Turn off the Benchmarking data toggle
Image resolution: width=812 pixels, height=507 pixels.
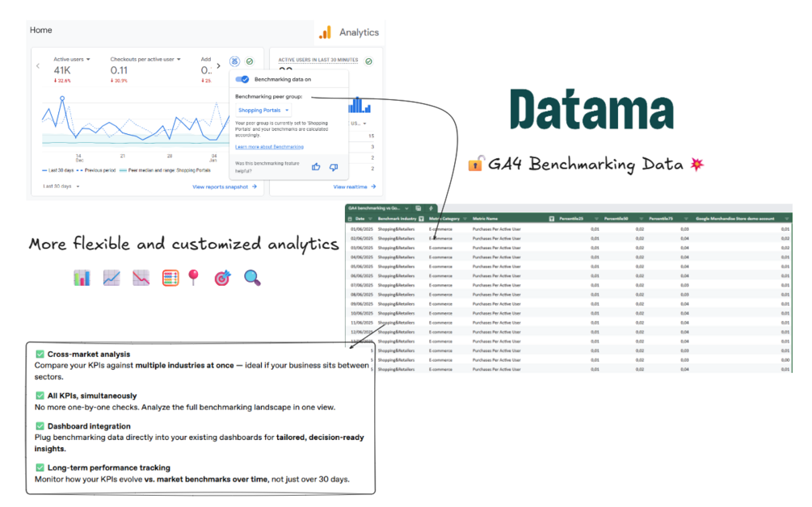pyautogui.click(x=242, y=79)
